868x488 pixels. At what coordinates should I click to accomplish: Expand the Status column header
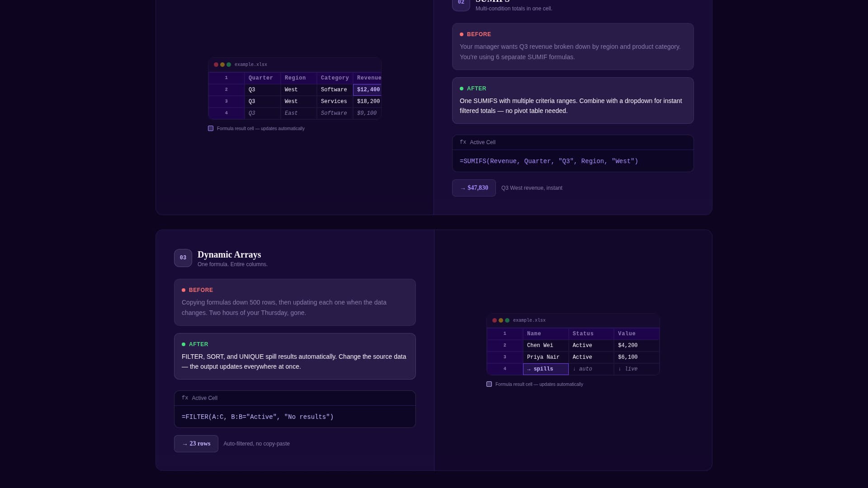(x=583, y=333)
